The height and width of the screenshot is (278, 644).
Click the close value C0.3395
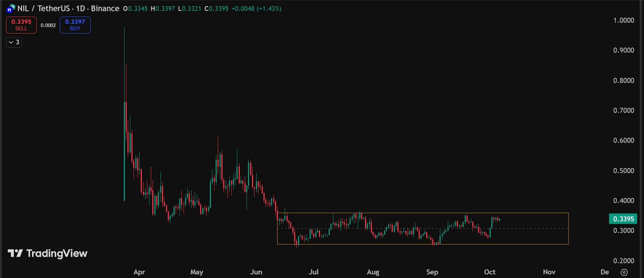pyautogui.click(x=216, y=9)
